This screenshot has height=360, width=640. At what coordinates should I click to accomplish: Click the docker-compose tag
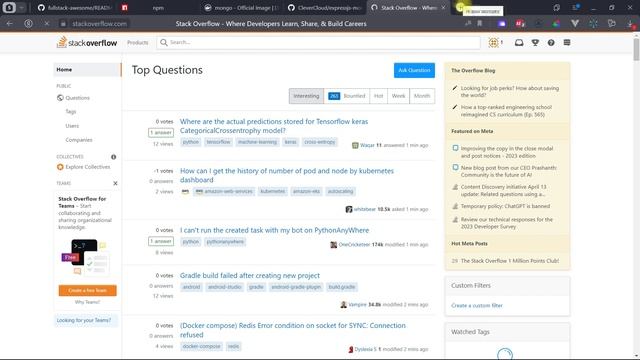tap(202, 347)
